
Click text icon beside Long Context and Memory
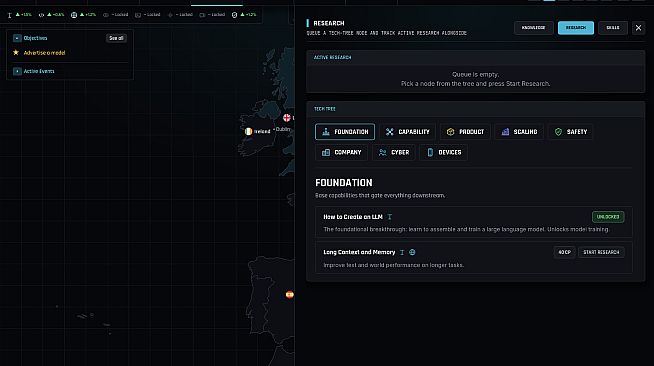point(402,252)
